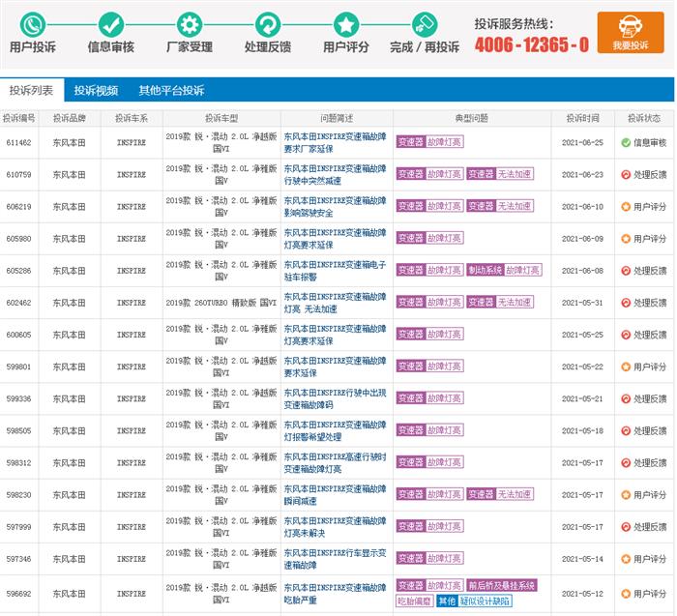Click the 投诉编号 column header
Viewport: 677px width, 616px height.
[x=18, y=118]
